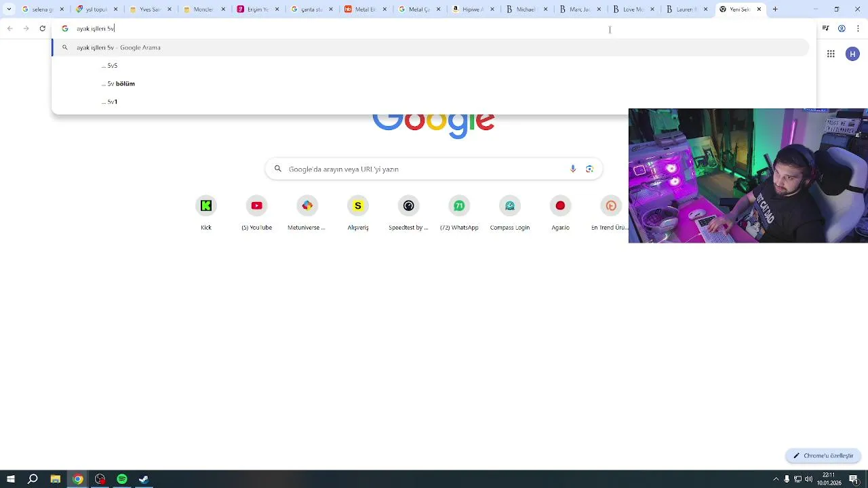Select the '5v bölüm' autocomplete suggestion
This screenshot has width=868, height=488.
pos(431,83)
